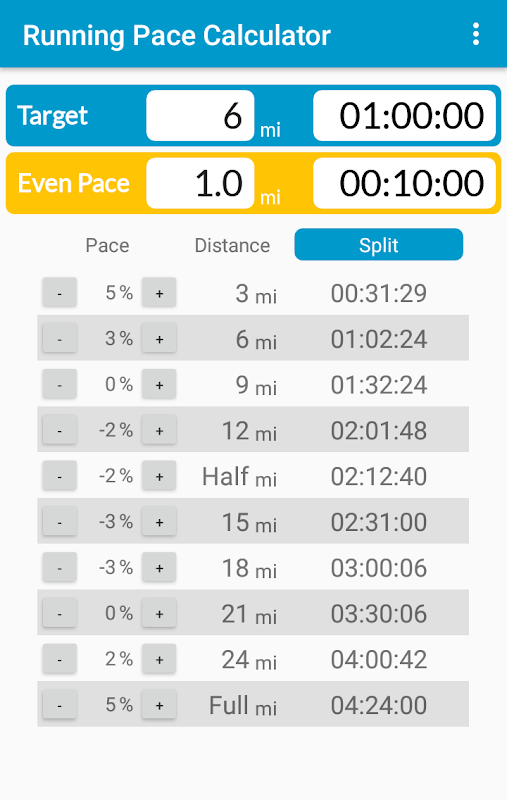Screen dimensions: 507x800
Task: Switch to the Distance column header
Action: [232, 245]
